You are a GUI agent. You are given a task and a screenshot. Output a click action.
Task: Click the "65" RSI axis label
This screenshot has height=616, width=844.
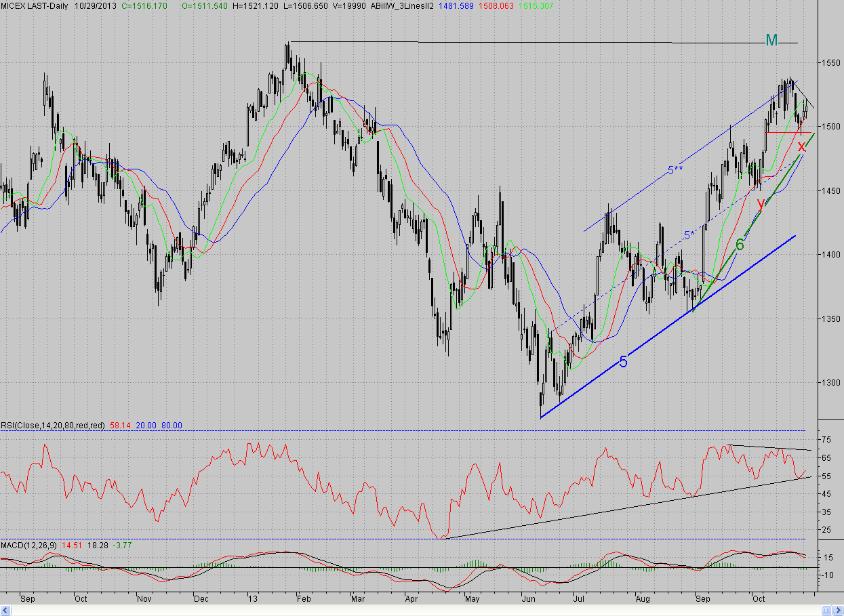tap(826, 458)
